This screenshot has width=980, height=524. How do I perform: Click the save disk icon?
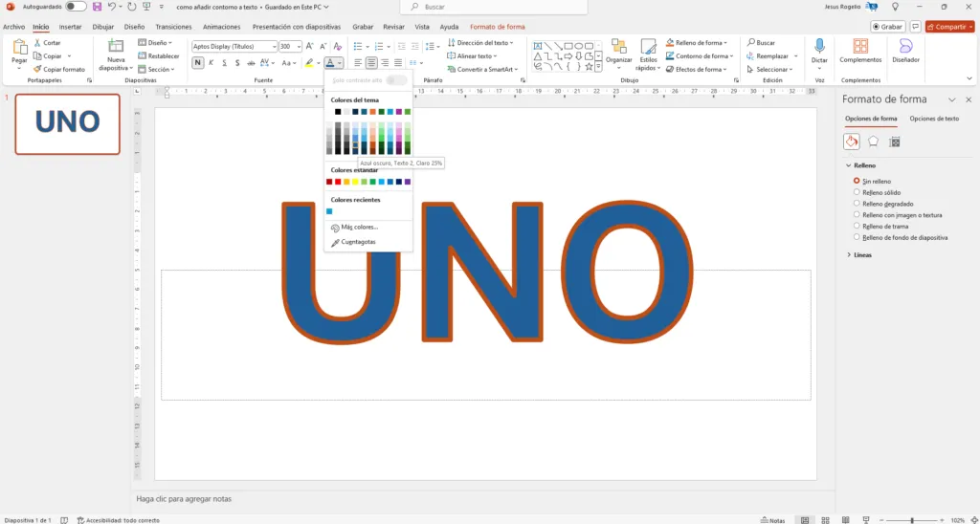point(97,7)
